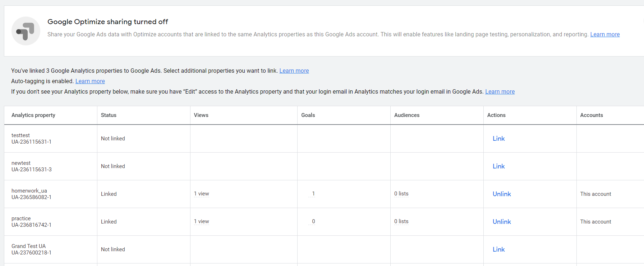Image resolution: width=644 pixels, height=266 pixels.
Task: Link the Grand Test UA property
Action: 498,249
